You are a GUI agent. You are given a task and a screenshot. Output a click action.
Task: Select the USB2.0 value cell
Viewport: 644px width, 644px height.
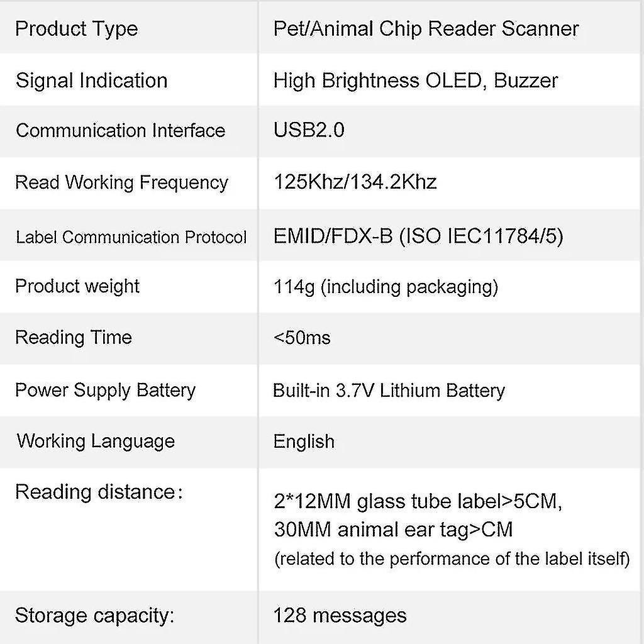[x=309, y=131]
